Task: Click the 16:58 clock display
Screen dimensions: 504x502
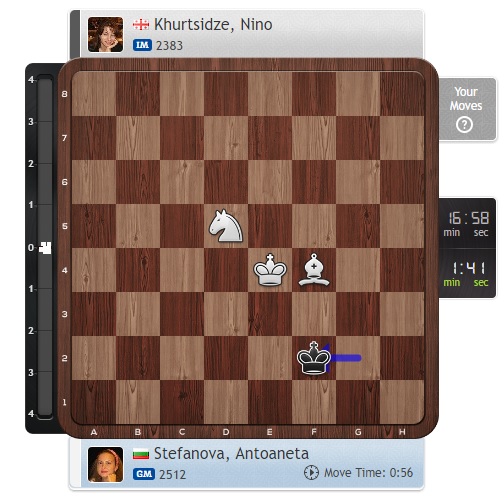Action: (x=468, y=224)
